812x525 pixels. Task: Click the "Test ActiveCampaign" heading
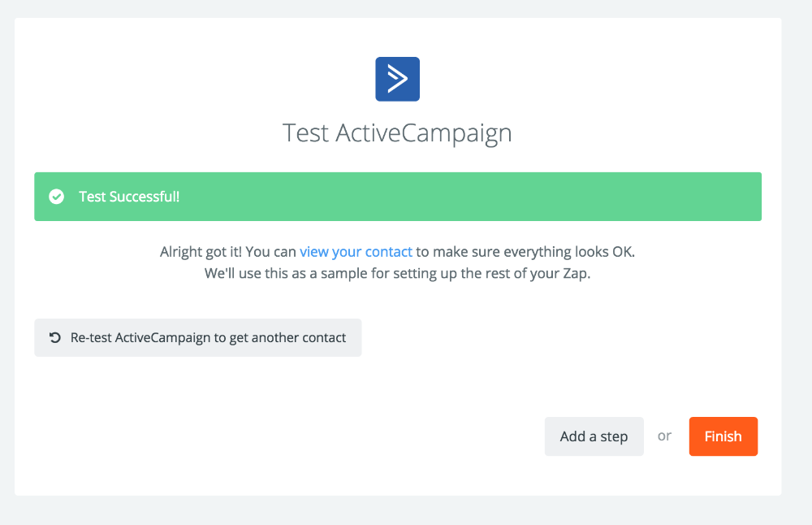tap(397, 132)
